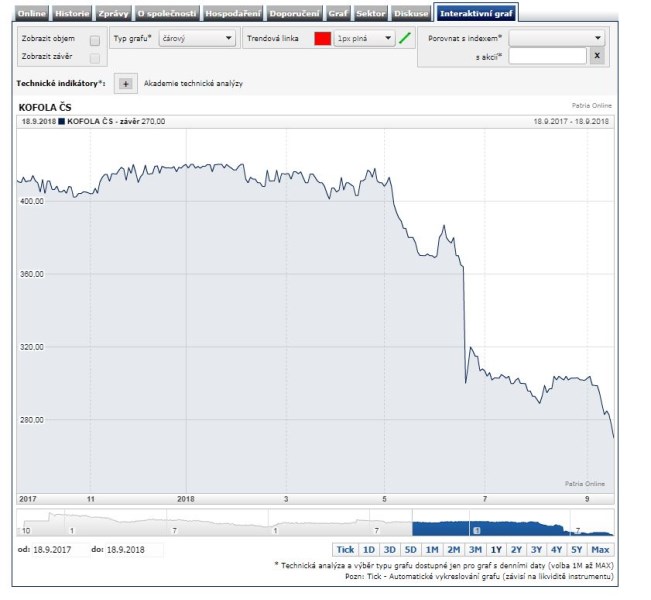Image resolution: width=651 pixels, height=600 pixels.
Task: Expand the trend line style dropdown
Action: tap(364, 39)
